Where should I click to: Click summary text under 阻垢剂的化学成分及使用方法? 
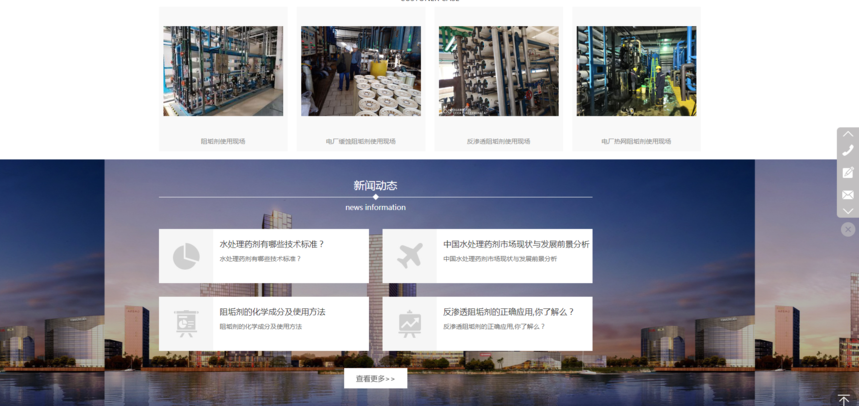(261, 327)
